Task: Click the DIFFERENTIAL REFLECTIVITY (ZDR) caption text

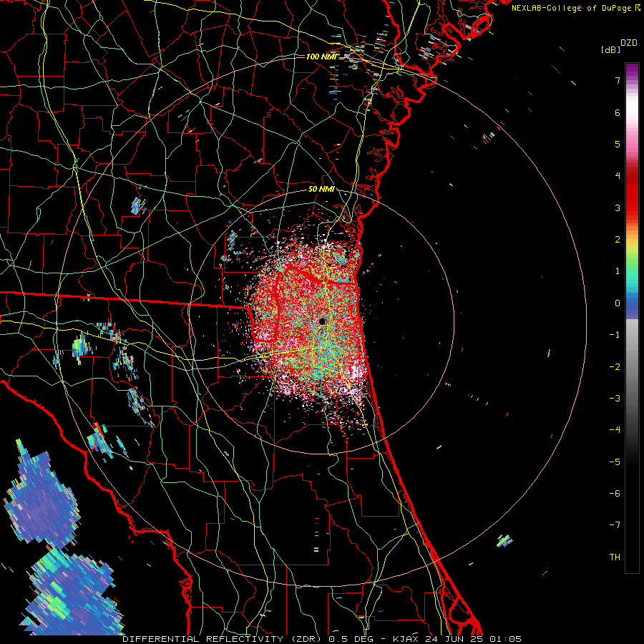Action: coord(223,639)
